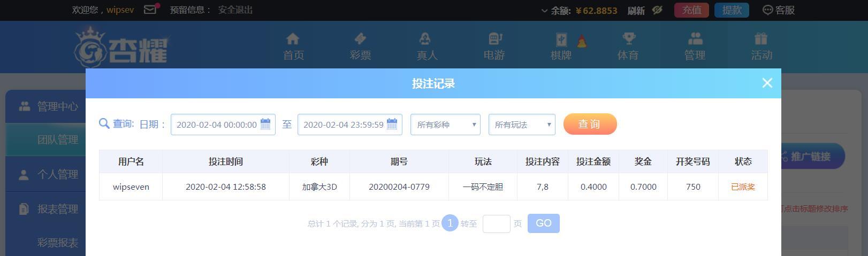Open 管理中心 sidebar item

tap(45, 106)
